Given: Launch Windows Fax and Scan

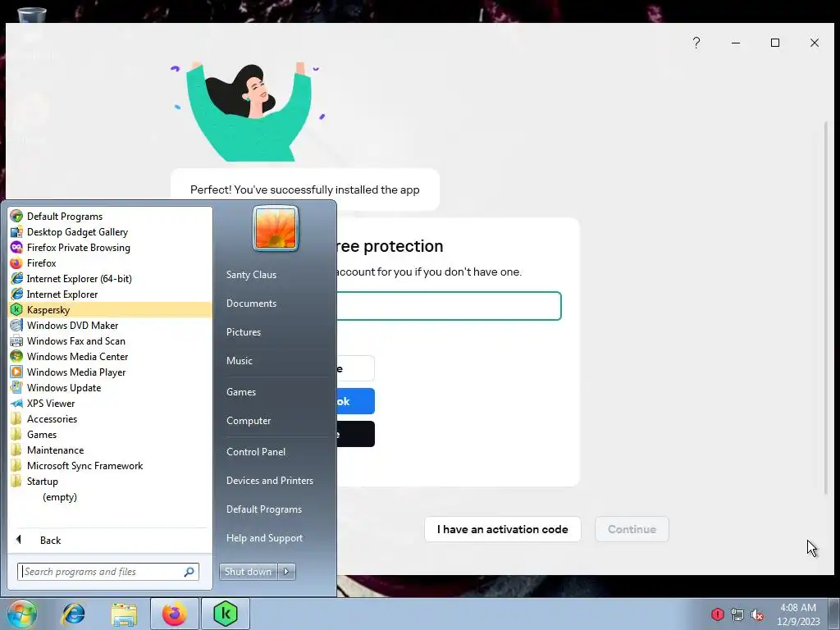Looking at the screenshot, I should [x=75, y=340].
